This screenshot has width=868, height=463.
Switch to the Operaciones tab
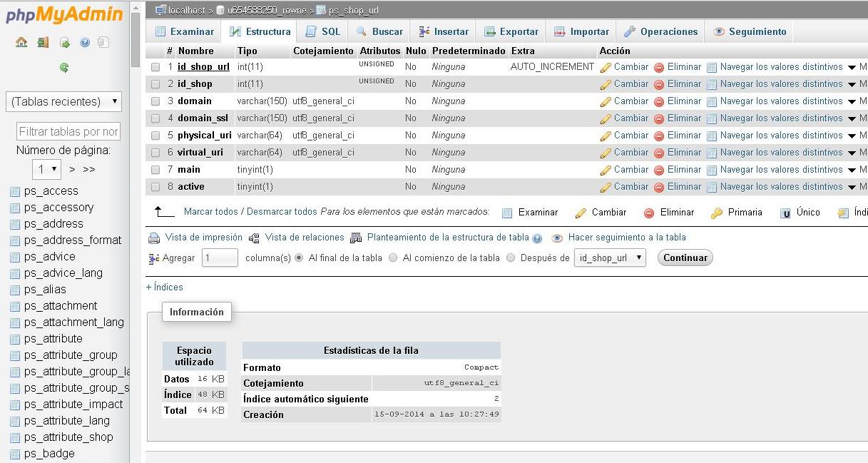pos(660,31)
